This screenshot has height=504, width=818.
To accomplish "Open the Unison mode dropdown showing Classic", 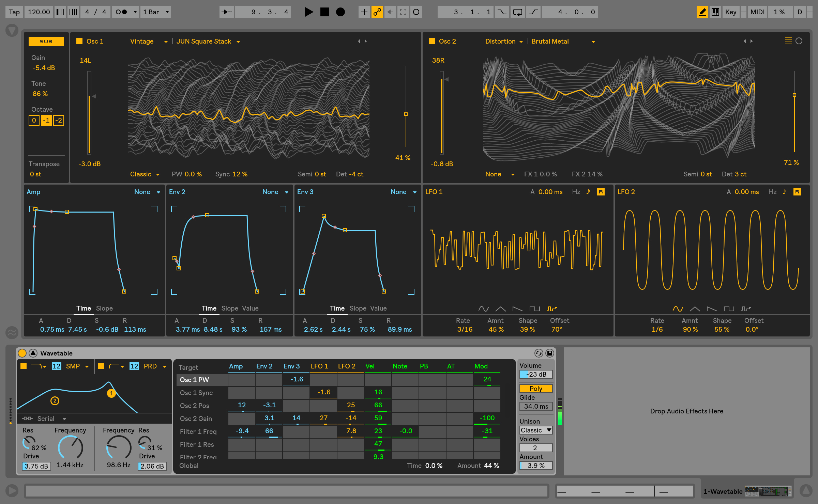I will pos(535,430).
